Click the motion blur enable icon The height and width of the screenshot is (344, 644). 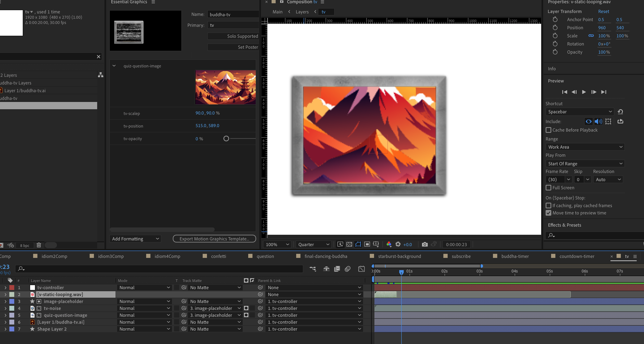[x=347, y=269]
